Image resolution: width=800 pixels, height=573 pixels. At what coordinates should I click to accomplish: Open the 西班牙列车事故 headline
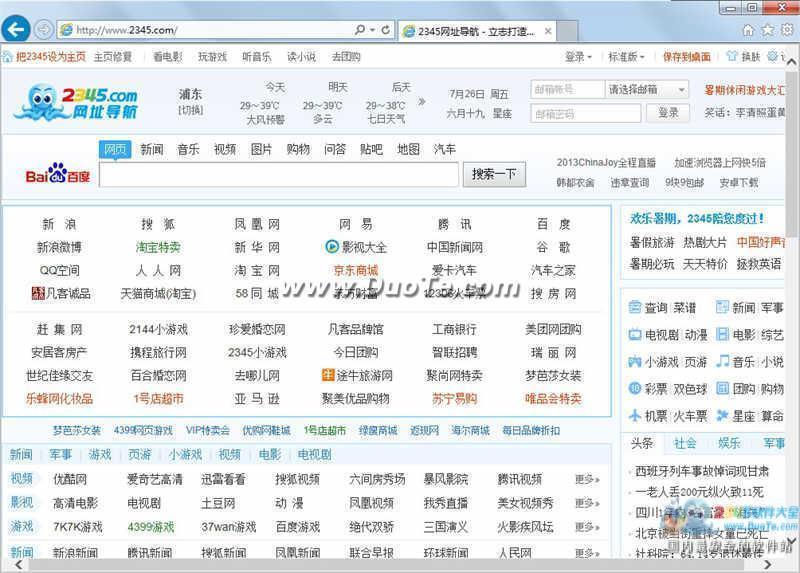click(x=702, y=471)
